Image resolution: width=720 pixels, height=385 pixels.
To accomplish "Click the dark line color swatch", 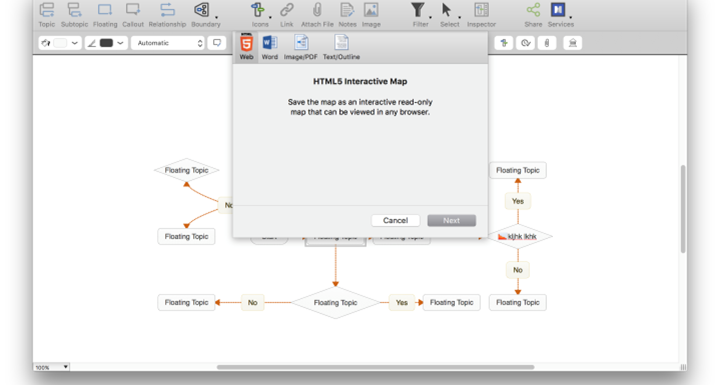I will tap(107, 43).
